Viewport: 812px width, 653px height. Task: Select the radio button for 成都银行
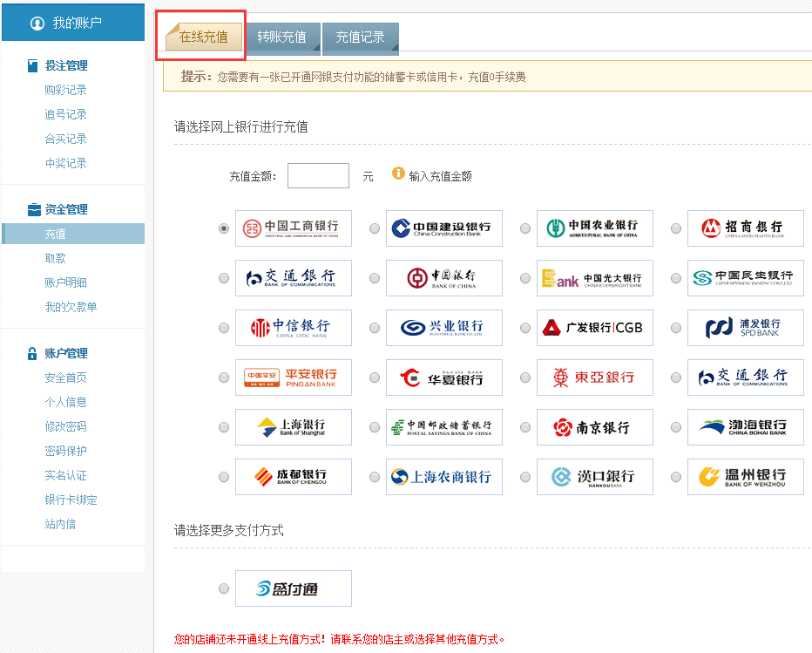(224, 477)
